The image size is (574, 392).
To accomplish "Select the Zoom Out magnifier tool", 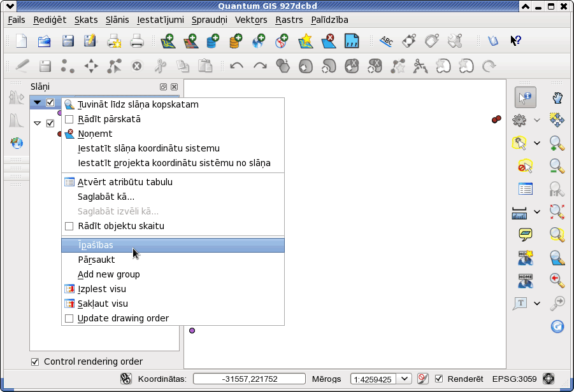I will click(x=557, y=166).
